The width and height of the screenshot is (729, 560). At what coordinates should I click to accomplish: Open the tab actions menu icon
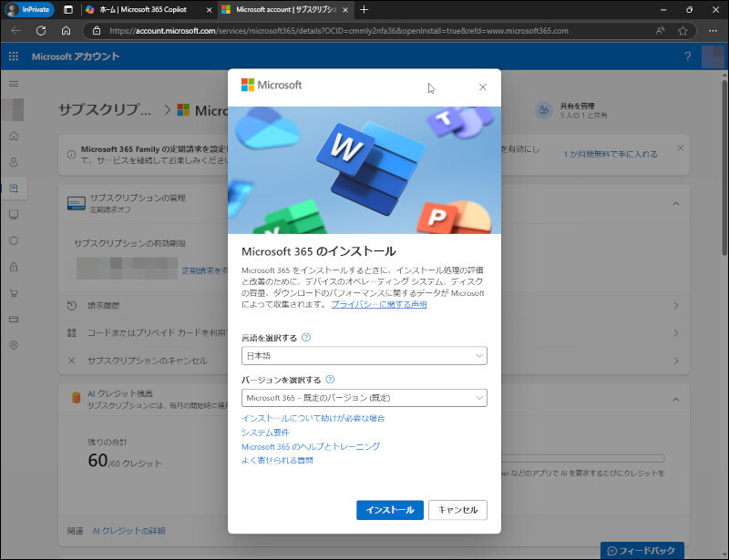coord(67,9)
